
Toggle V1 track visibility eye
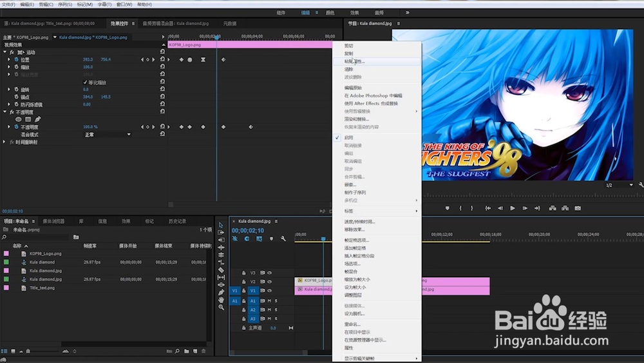[x=270, y=291]
